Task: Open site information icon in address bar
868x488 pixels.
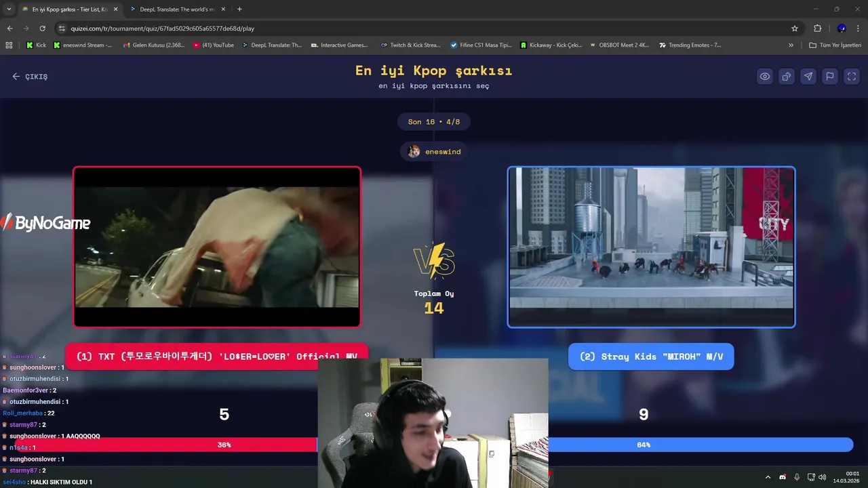Action: tap(62, 28)
